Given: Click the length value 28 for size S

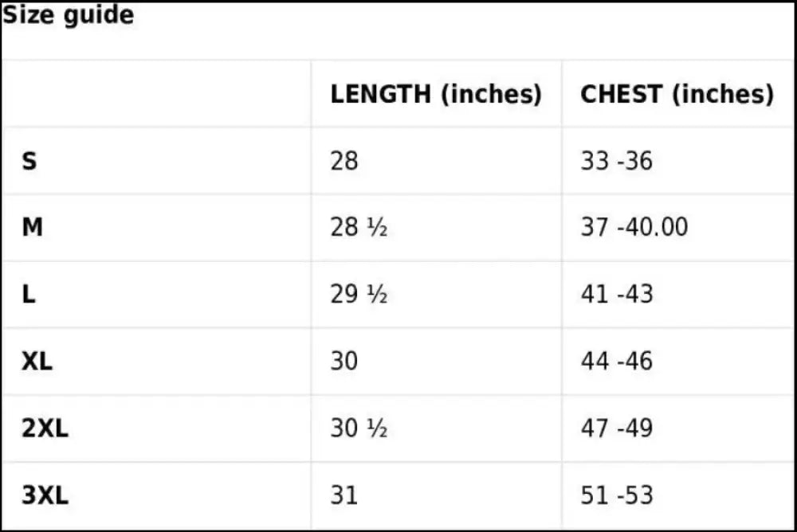Looking at the screenshot, I should (344, 162).
